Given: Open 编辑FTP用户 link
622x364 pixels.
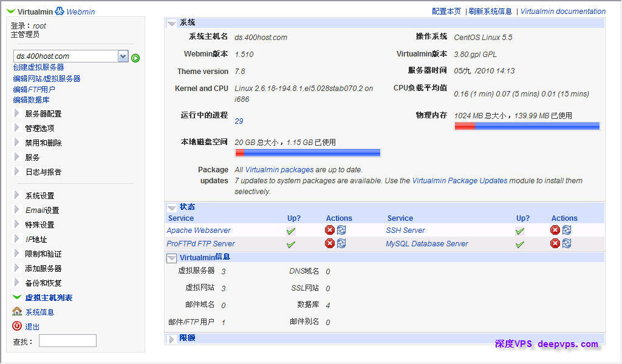Looking at the screenshot, I should click(x=34, y=90).
